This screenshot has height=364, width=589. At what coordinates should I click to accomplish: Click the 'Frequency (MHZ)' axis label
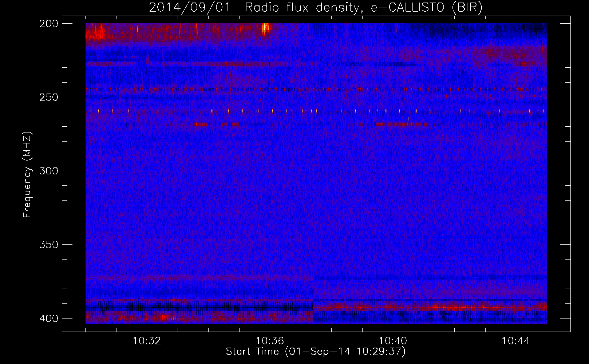(x=27, y=175)
